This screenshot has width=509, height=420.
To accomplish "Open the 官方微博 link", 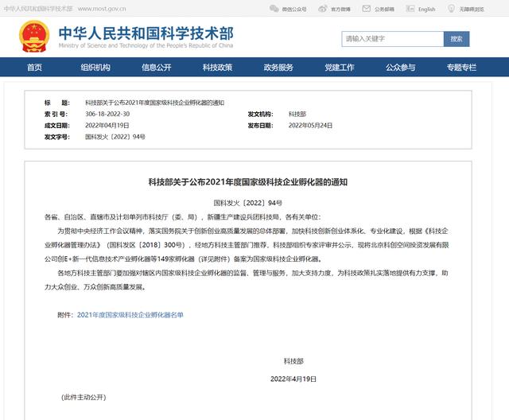I will (340, 10).
